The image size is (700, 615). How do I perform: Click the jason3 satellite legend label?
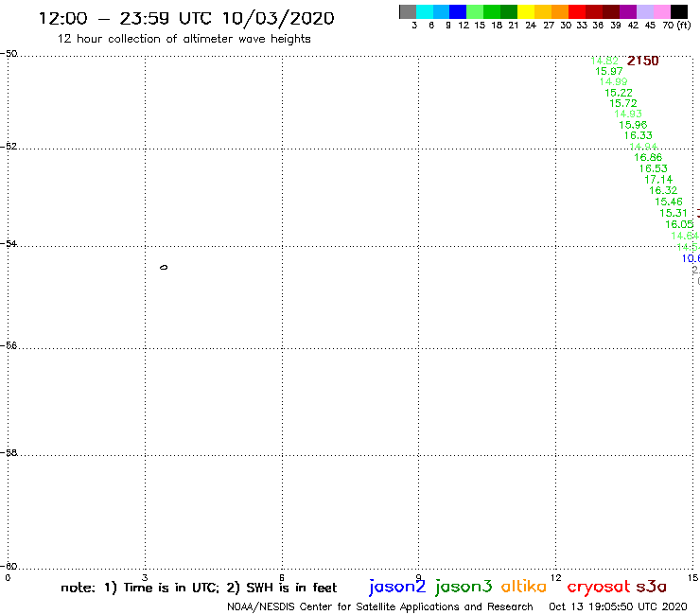(x=464, y=587)
